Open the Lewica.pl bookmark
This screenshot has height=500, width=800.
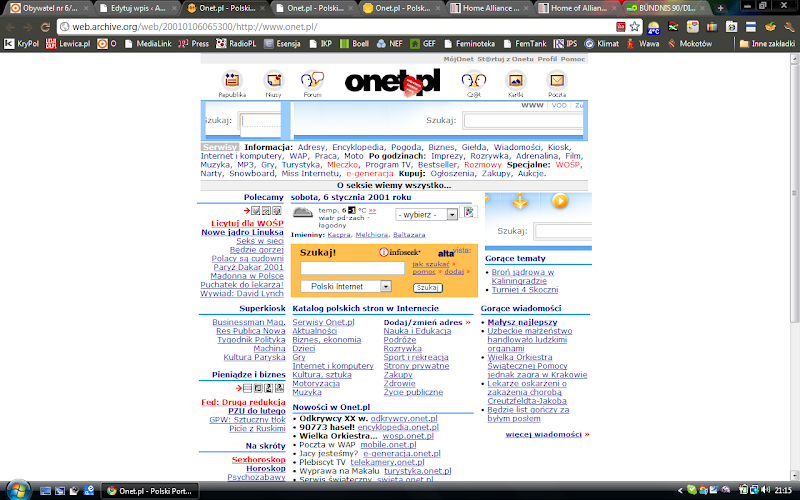point(68,44)
